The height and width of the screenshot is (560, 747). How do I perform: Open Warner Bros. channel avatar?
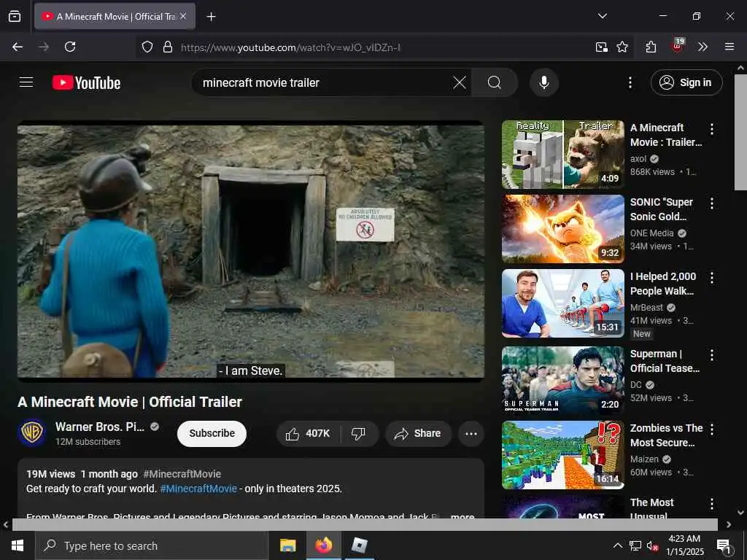point(32,432)
